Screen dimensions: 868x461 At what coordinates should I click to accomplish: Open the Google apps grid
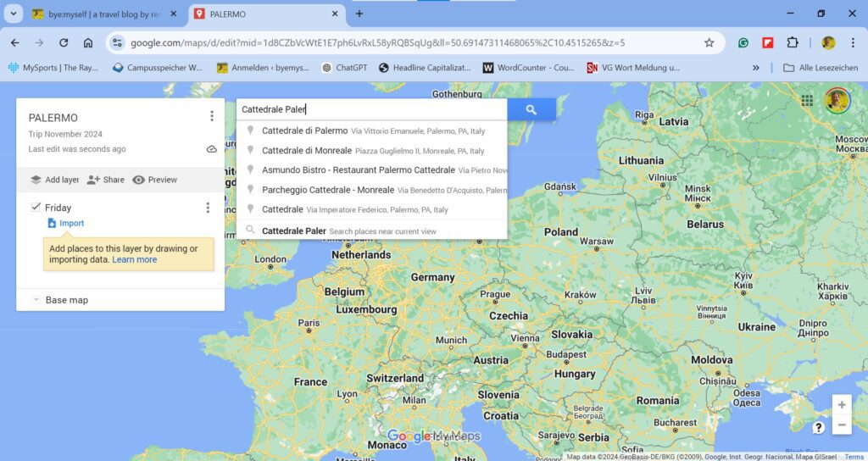click(x=807, y=100)
